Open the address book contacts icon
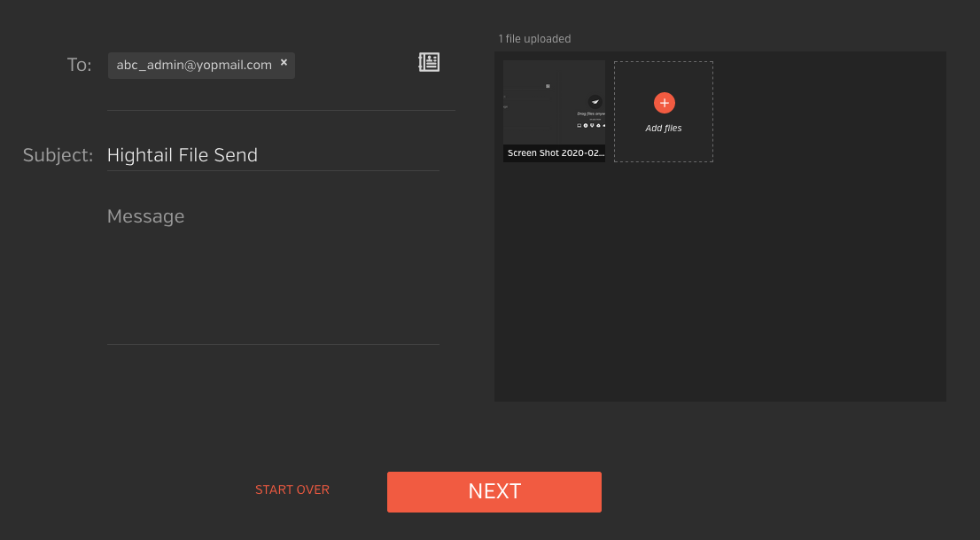980x540 pixels. tap(429, 62)
